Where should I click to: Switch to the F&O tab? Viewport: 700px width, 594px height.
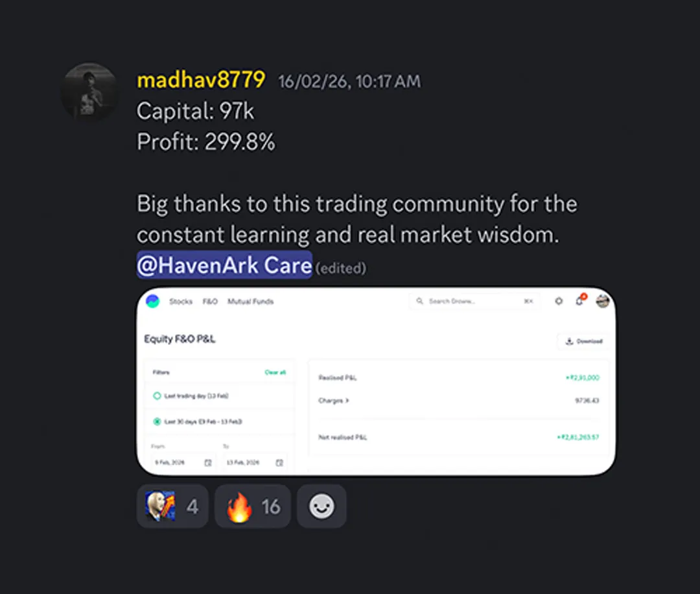210,302
